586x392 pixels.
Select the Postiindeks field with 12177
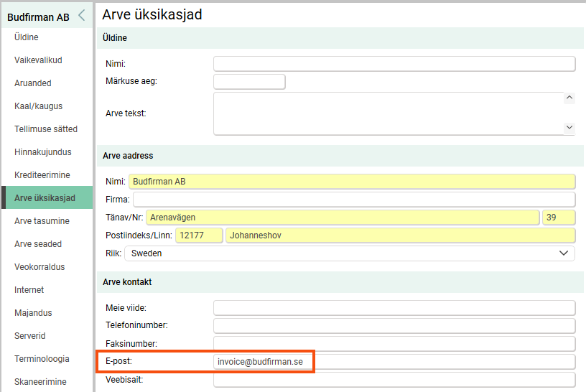199,235
